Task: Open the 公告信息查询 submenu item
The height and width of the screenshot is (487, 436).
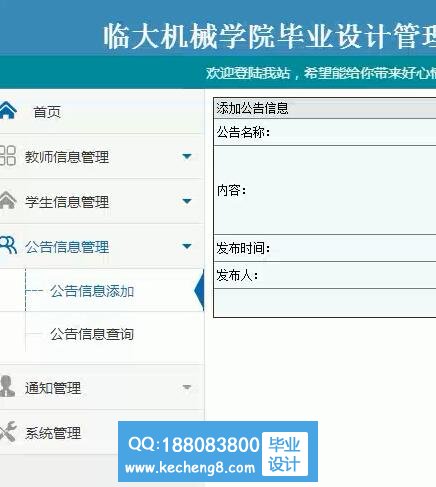Action: (x=92, y=334)
